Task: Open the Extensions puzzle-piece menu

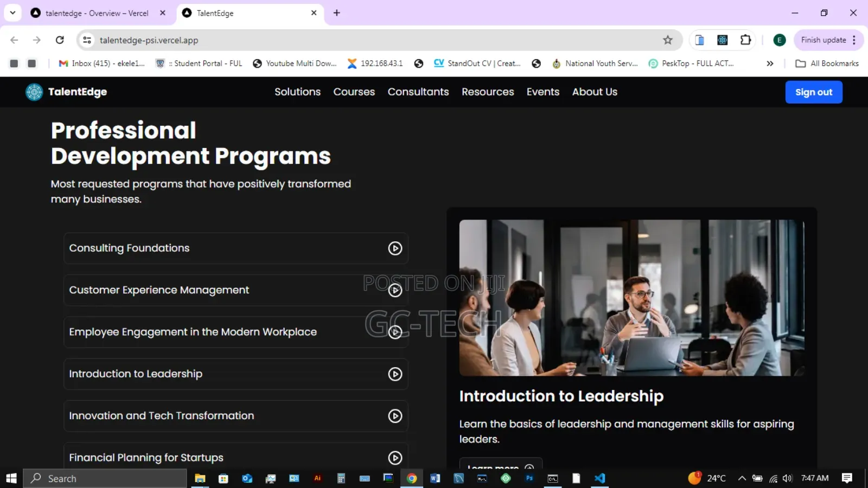Action: point(745,40)
